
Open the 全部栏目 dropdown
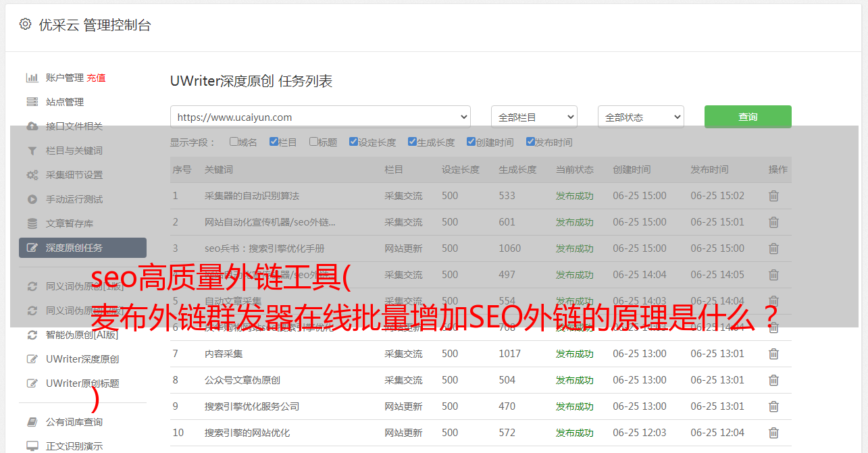534,117
